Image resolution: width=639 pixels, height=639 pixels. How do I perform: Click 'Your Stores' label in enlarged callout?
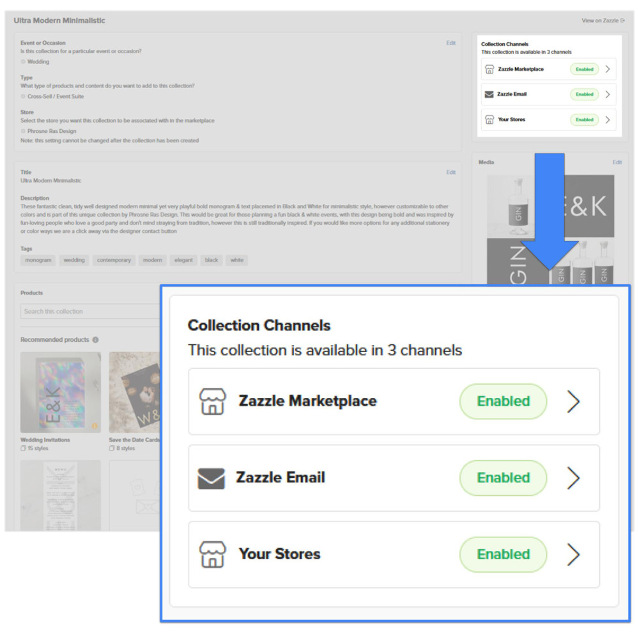(x=280, y=554)
